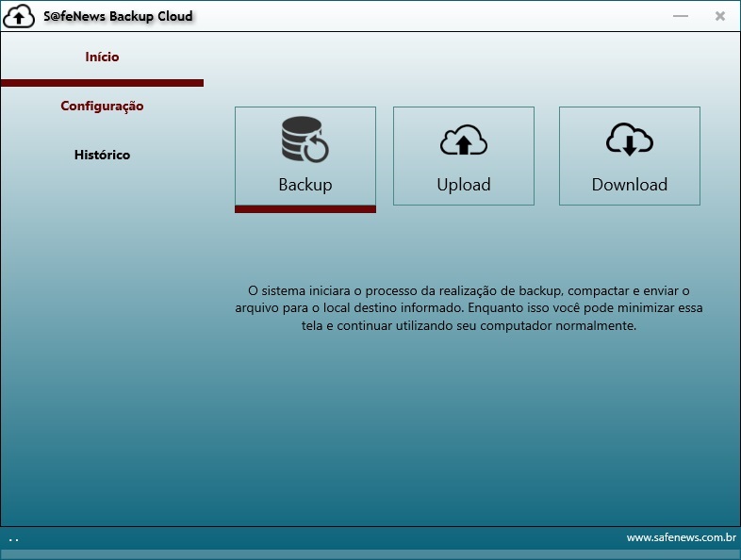Click the status dots in the footer
The width and height of the screenshot is (741, 560).
[x=14, y=539]
